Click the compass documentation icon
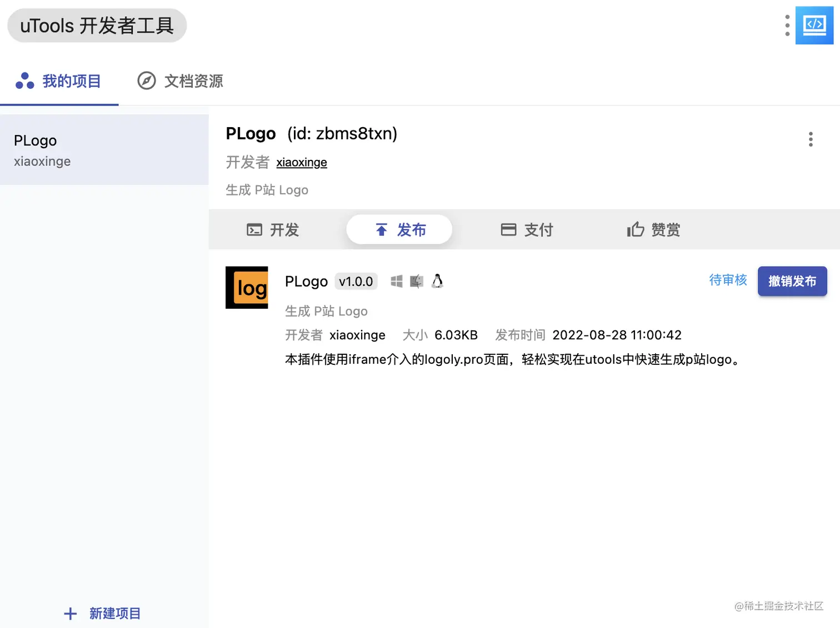 click(147, 81)
